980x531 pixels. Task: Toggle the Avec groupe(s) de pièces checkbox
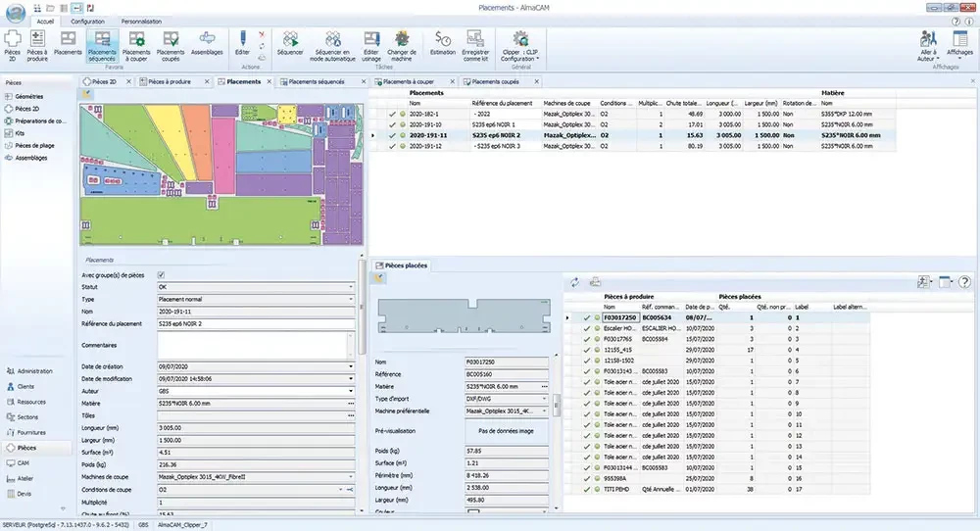[x=162, y=275]
